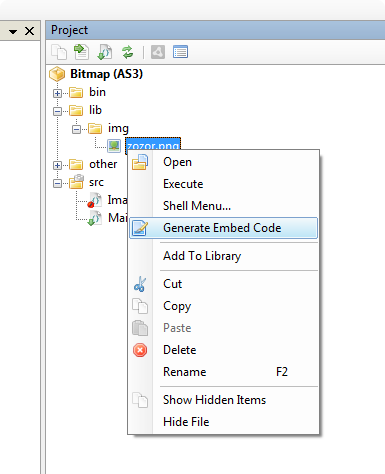Viewport: 385px width, 474px height.
Task: Click the Bitmap (AS3) project box icon
Action: pos(57,74)
